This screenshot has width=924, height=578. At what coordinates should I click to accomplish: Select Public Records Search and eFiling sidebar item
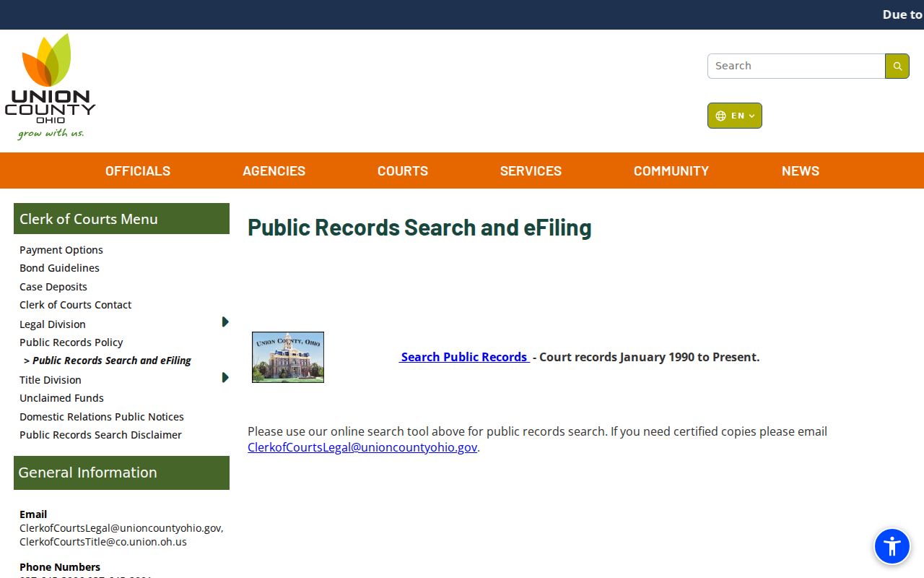coord(108,361)
